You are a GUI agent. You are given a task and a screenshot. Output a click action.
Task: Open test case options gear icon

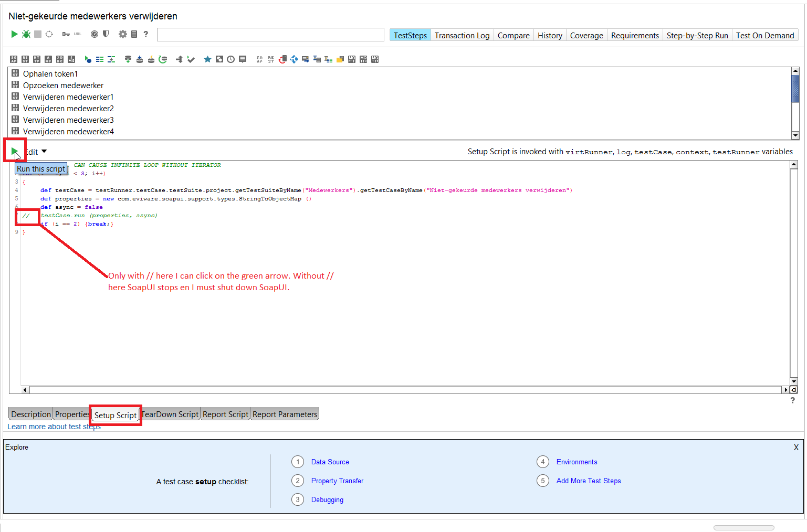122,34
